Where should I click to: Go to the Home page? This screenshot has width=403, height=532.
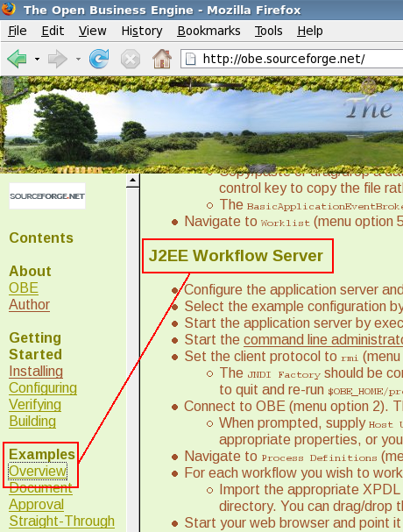162,59
